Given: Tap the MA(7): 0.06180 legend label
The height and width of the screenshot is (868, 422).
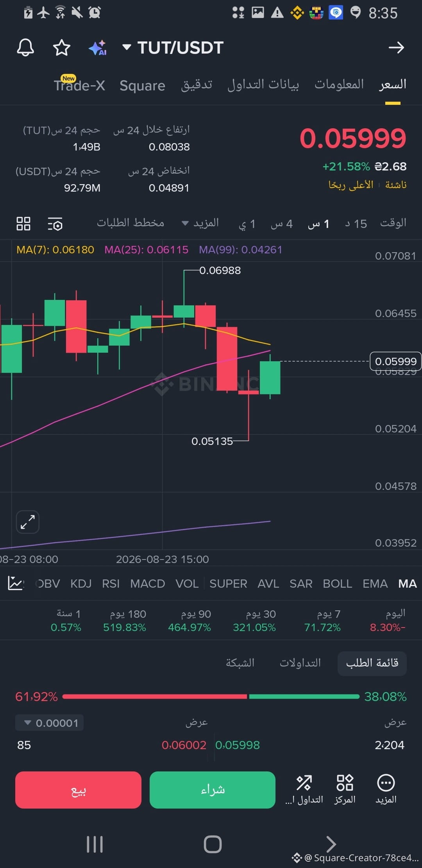Looking at the screenshot, I should [x=55, y=249].
